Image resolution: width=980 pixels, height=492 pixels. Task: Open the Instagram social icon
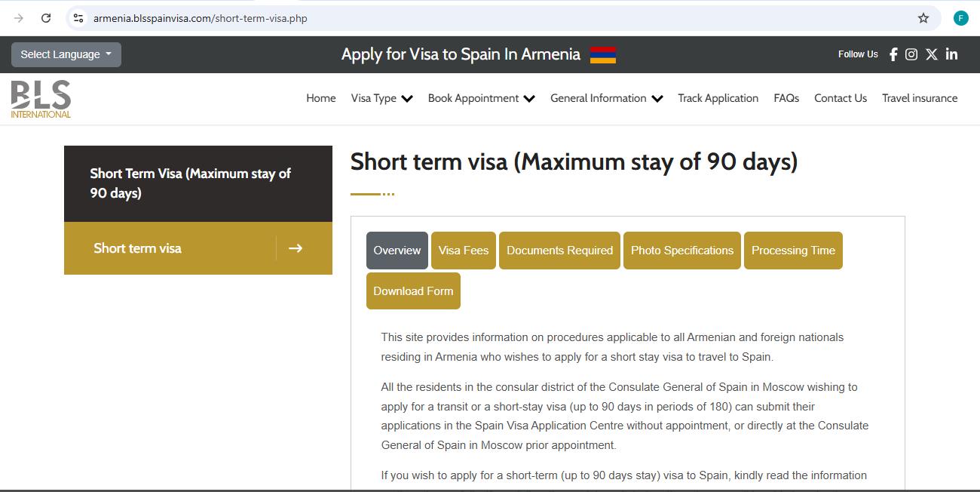click(911, 54)
